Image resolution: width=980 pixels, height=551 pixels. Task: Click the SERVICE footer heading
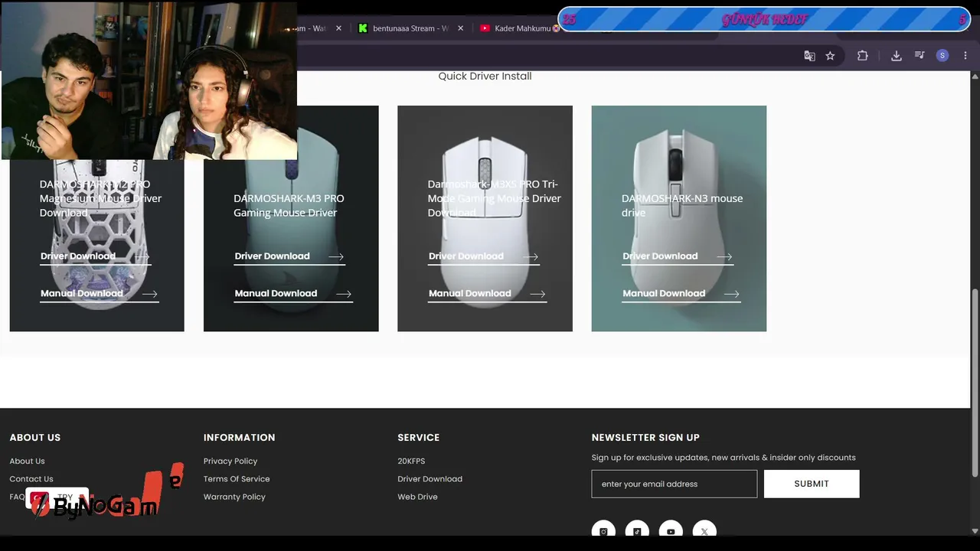pyautogui.click(x=418, y=438)
